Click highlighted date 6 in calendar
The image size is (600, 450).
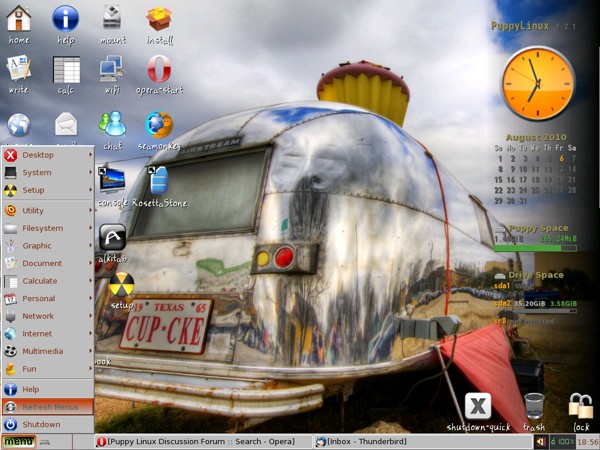[561, 158]
